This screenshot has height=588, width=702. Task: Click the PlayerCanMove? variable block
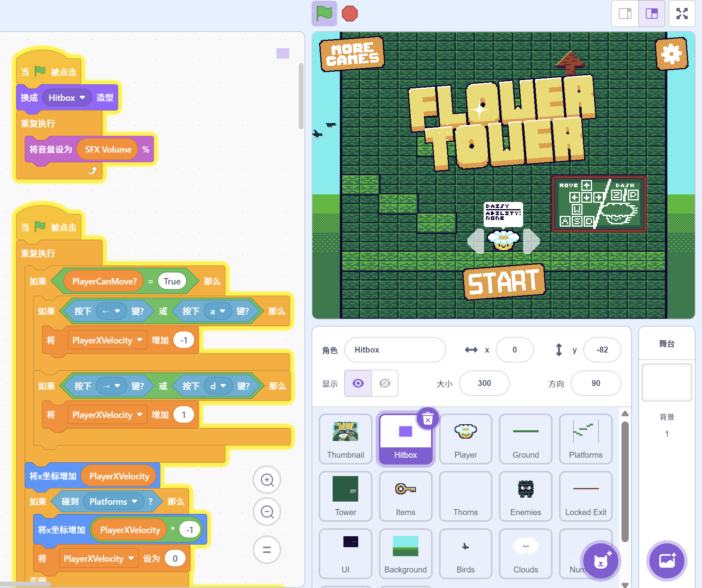(104, 281)
